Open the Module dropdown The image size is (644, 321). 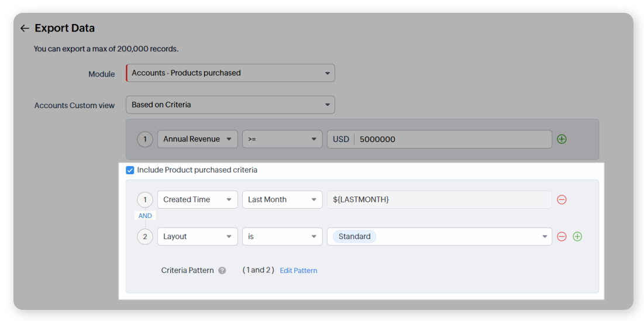click(x=230, y=73)
